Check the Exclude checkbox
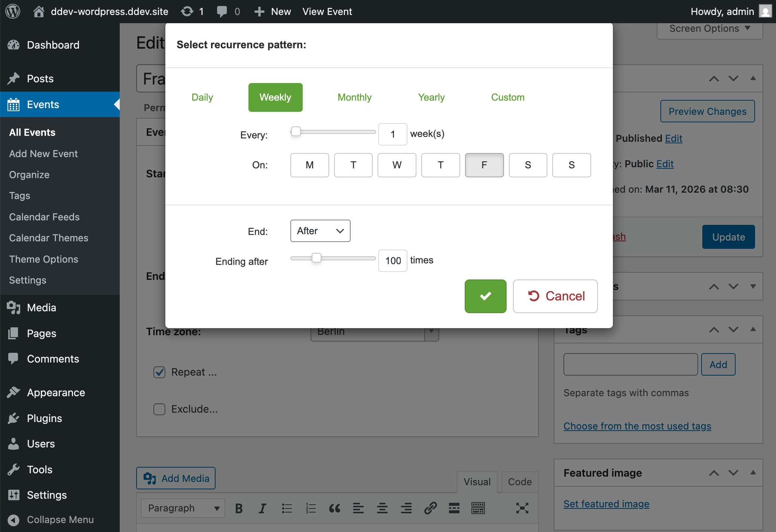Screen dimensions: 776x532 click(x=159, y=409)
